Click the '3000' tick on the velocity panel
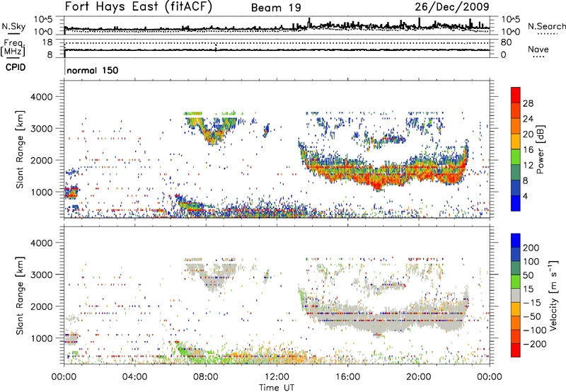Viewport: 566px width, 392px height. (41, 275)
